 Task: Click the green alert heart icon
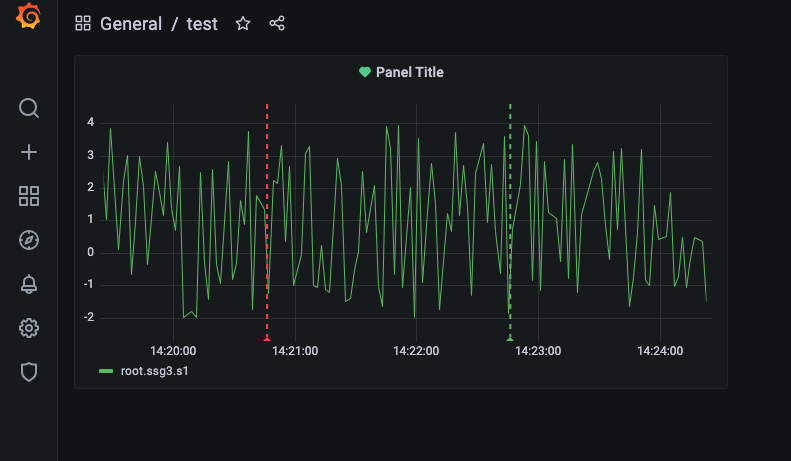[x=365, y=72]
